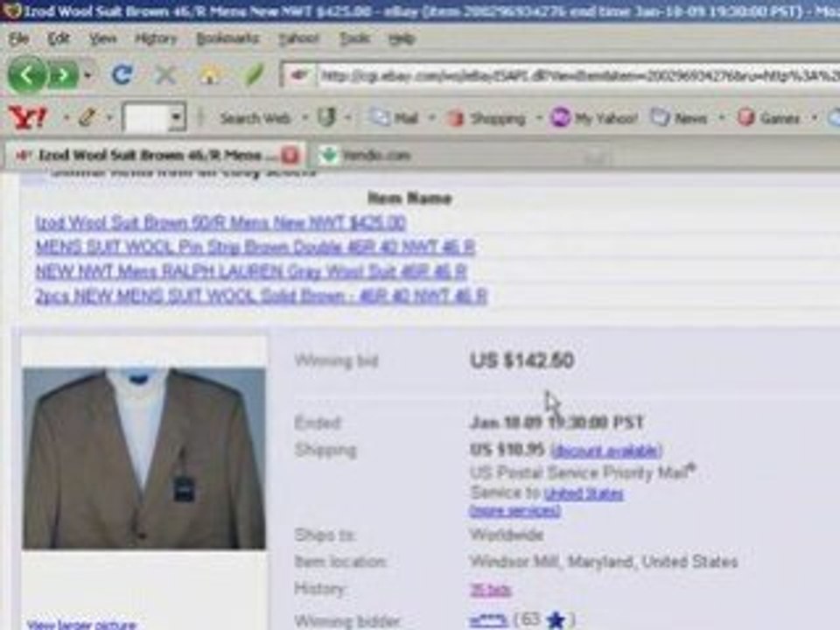The height and width of the screenshot is (630, 840).
Task: Open the Help menu
Action: [x=402, y=38]
